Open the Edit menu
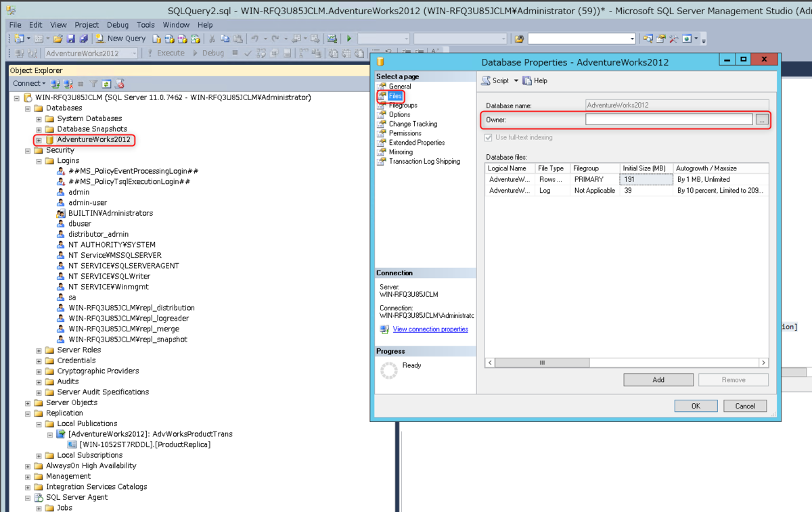The image size is (812, 512). [x=36, y=25]
